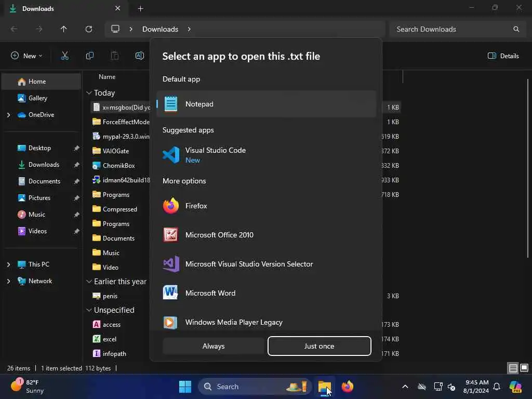Open the Windows Start menu
532x399 pixels.
(185, 387)
